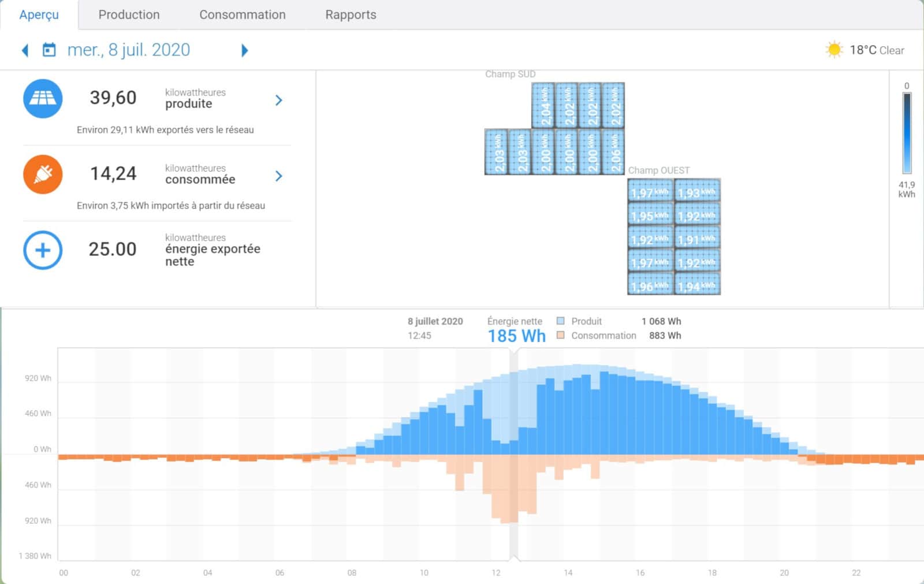Click the orange consumption plug icon
924x584 pixels.
(x=43, y=174)
